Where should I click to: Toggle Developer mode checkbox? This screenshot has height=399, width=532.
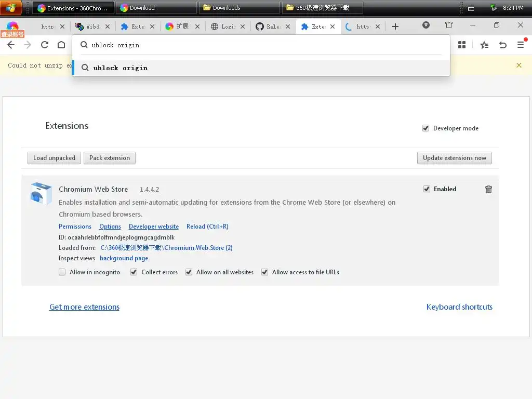click(x=425, y=128)
